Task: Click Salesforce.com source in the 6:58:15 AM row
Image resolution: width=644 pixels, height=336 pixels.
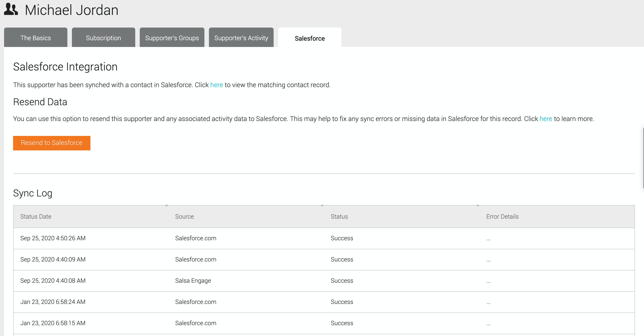Action: [x=196, y=323]
